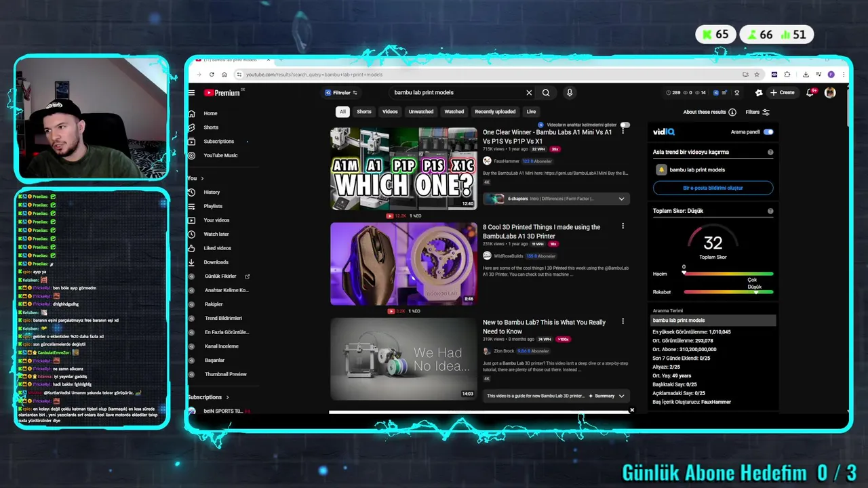Start voice search with the microphone
The width and height of the screenshot is (868, 488).
570,93
